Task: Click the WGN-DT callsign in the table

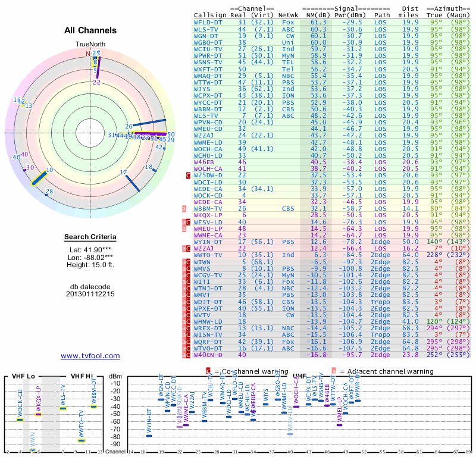Action: (206, 36)
